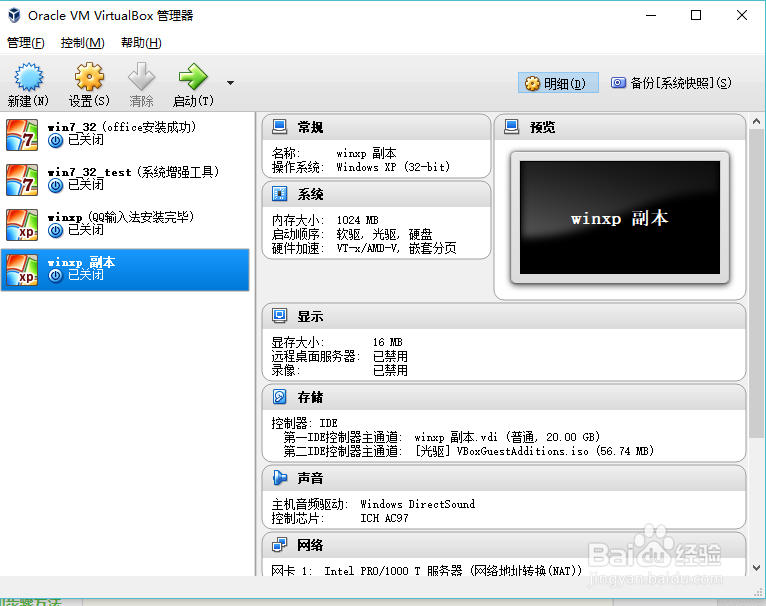Click the 常规 section monitor icon
The width and height of the screenshot is (766, 606).
point(279,127)
